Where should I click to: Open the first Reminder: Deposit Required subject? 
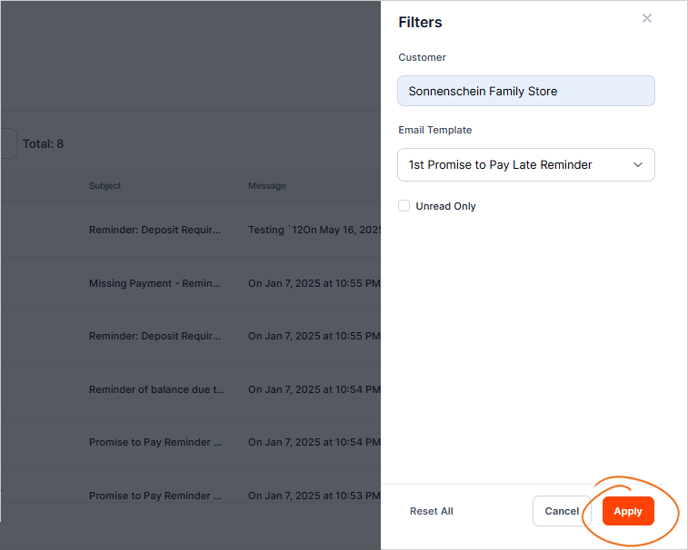(154, 230)
